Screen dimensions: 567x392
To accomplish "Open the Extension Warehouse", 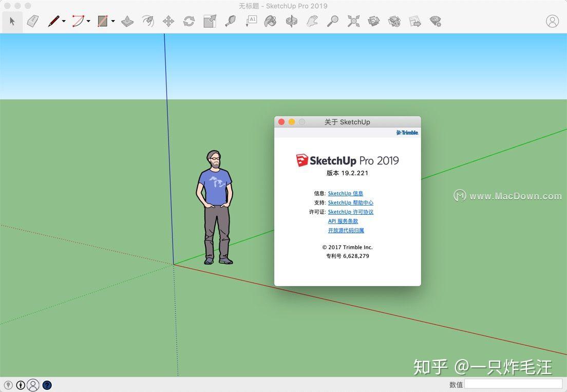I will tap(394, 22).
